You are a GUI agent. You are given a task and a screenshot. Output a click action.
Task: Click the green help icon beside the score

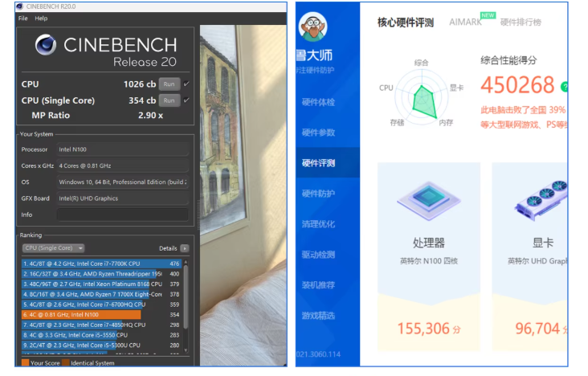565,87
